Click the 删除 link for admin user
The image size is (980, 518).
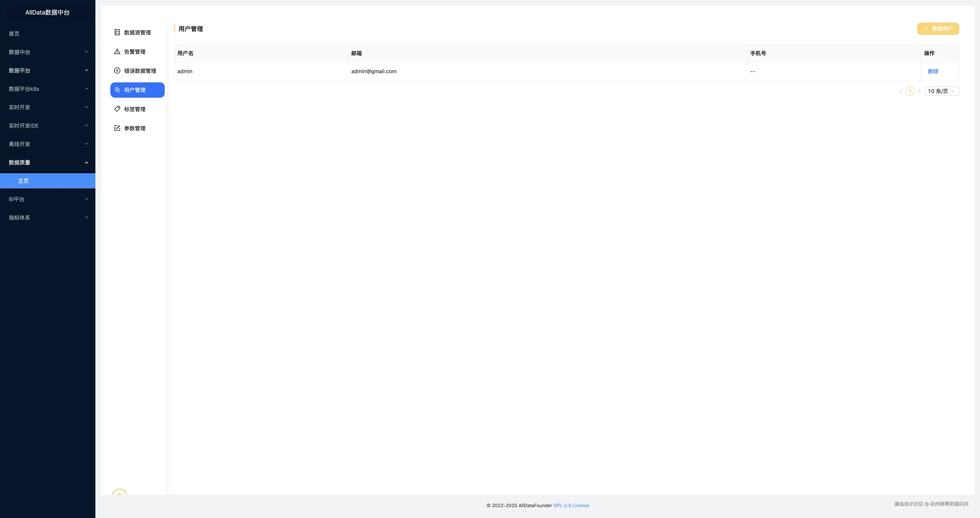(x=933, y=71)
